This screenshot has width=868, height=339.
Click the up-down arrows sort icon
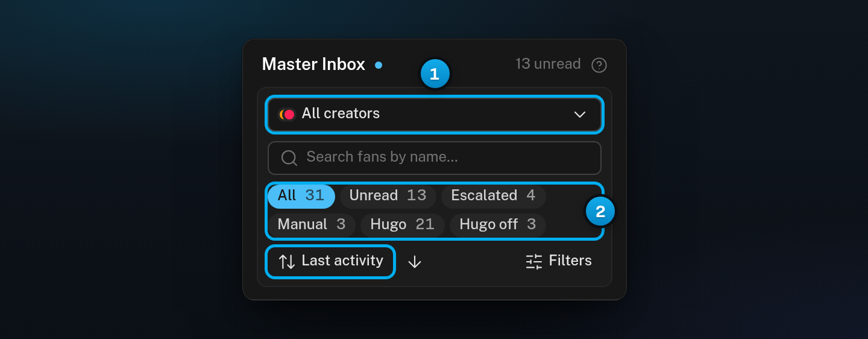pos(287,262)
